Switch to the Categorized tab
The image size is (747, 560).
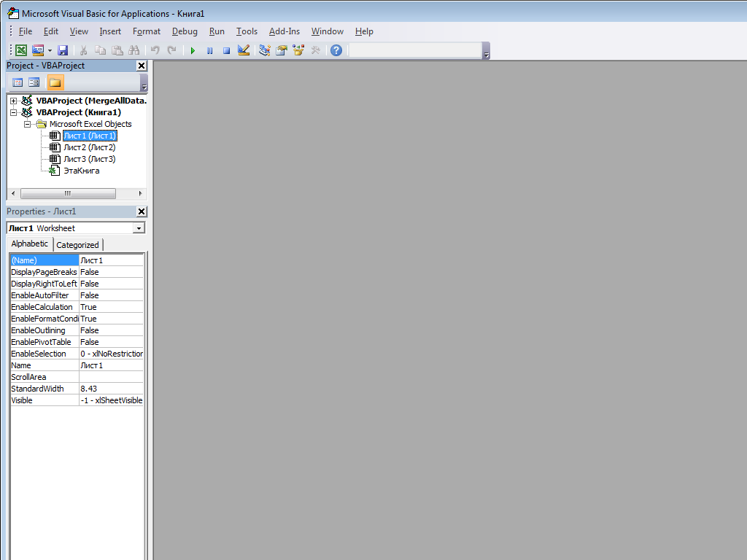[77, 245]
